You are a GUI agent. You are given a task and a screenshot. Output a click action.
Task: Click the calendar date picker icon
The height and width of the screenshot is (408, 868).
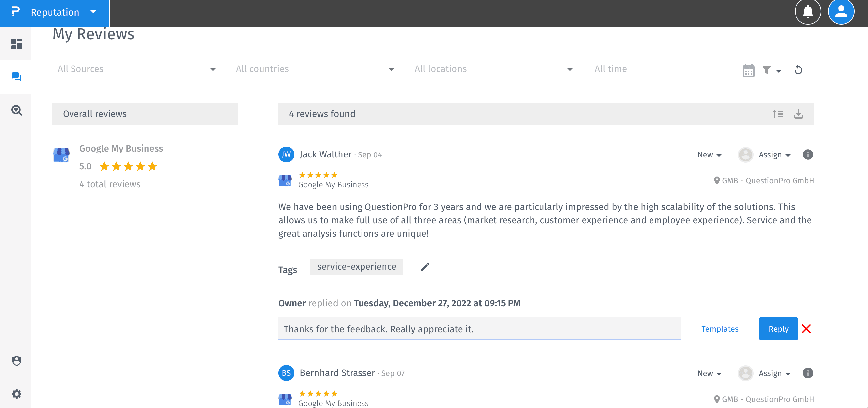click(x=748, y=70)
